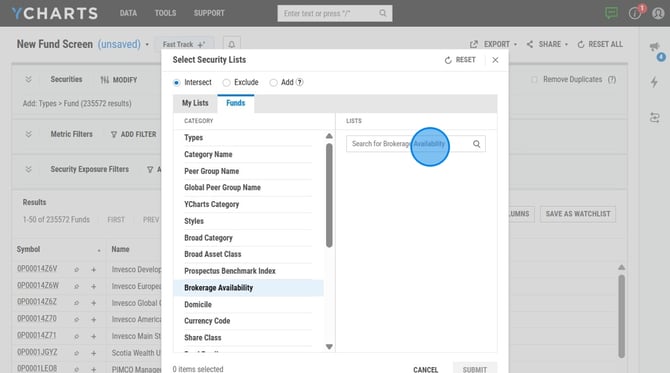Click the dialog Reset circular arrow icon
The width and height of the screenshot is (670, 373).
[448, 60]
